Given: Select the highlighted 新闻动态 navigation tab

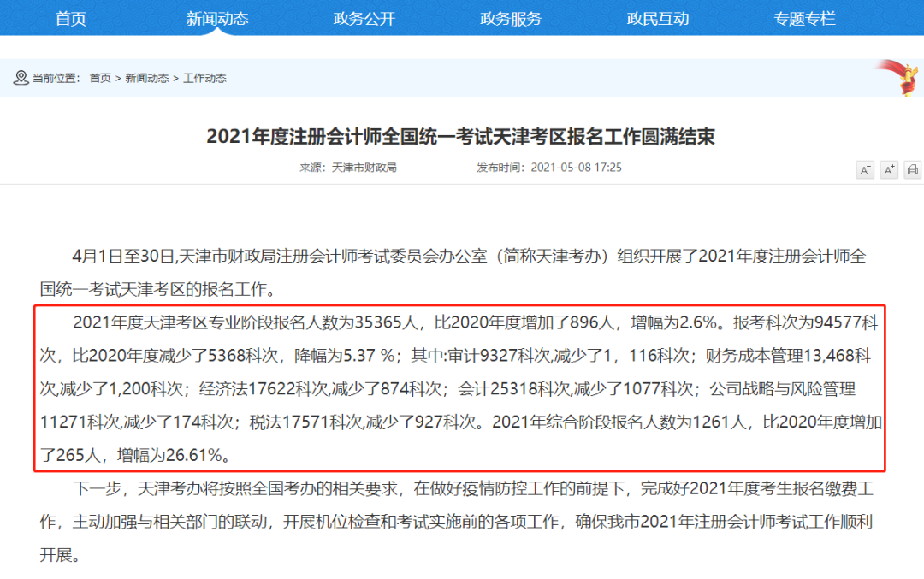Looking at the screenshot, I should point(216,18).
